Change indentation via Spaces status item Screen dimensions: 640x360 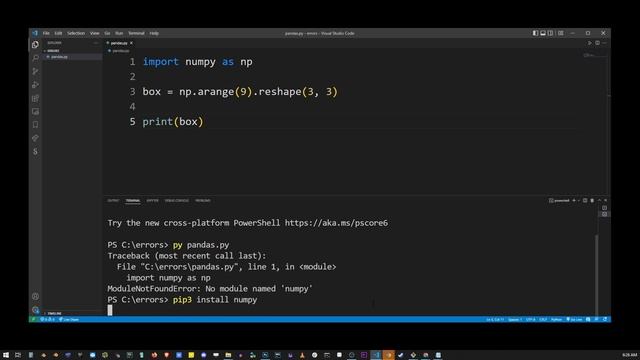point(515,320)
